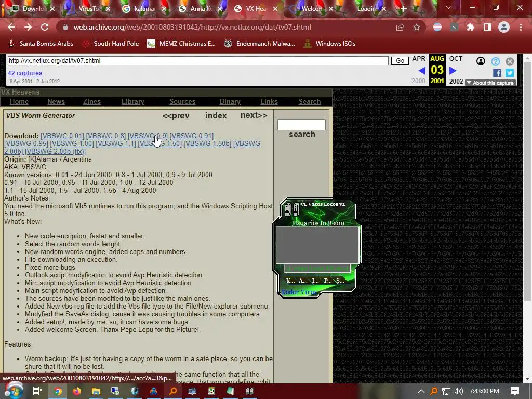Open the 'South Hard Pole' bookmark

[x=111, y=44]
